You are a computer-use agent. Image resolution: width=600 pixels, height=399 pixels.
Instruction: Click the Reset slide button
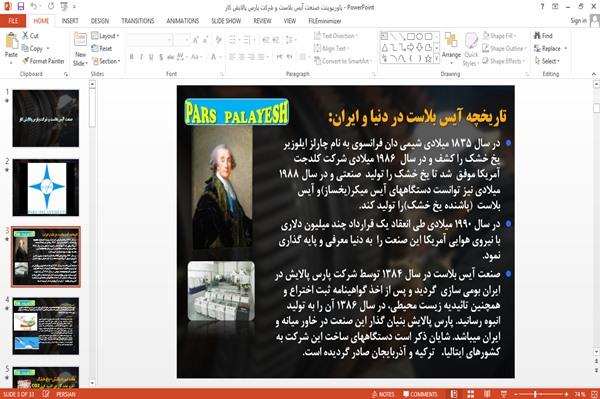pyautogui.click(x=102, y=49)
